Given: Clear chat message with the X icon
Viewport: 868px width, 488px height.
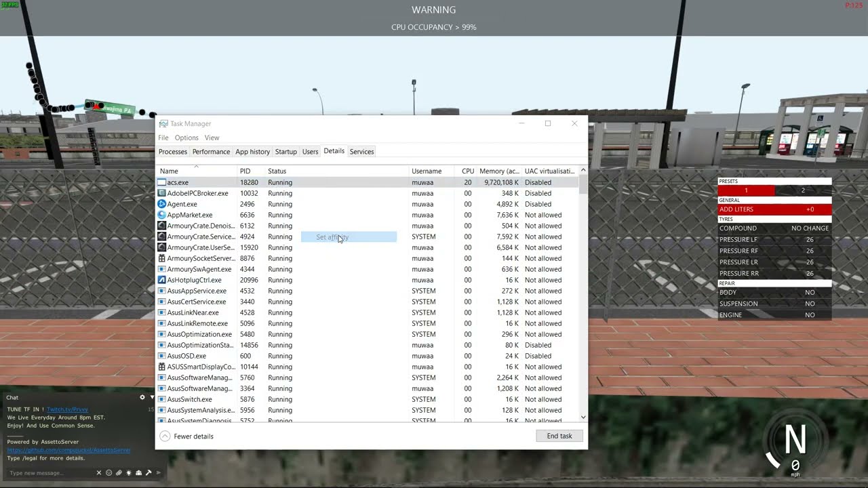Looking at the screenshot, I should pyautogui.click(x=99, y=473).
